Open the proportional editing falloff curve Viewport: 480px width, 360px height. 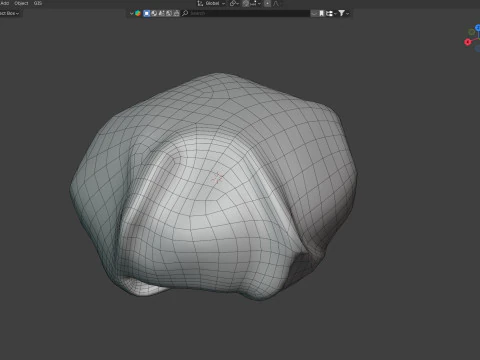point(276,3)
